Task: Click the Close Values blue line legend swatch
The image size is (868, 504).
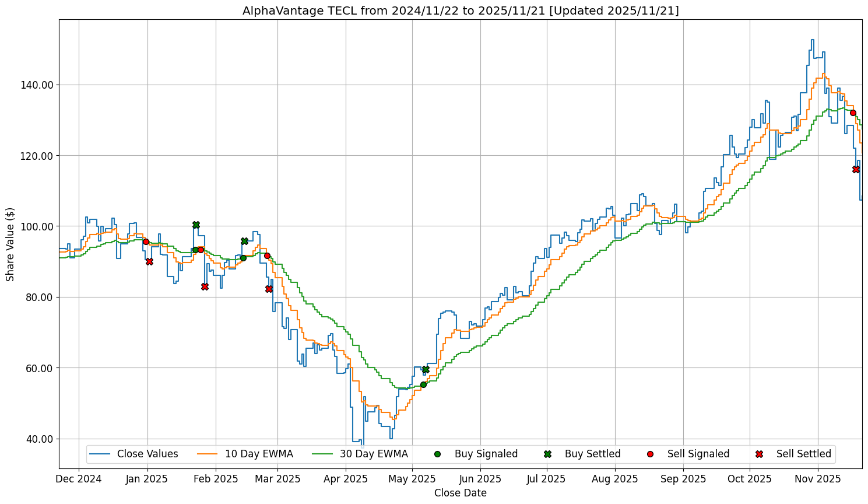Action: (x=100, y=454)
